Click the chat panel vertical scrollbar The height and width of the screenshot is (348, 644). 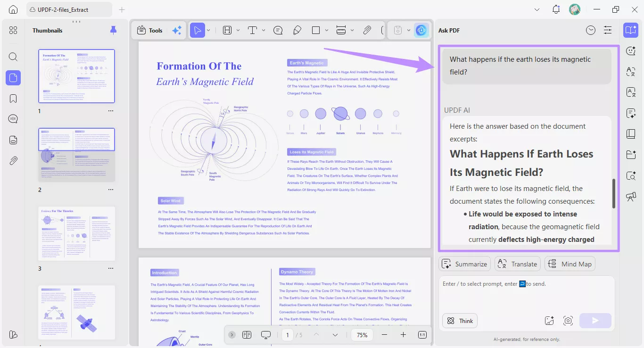[x=614, y=193]
